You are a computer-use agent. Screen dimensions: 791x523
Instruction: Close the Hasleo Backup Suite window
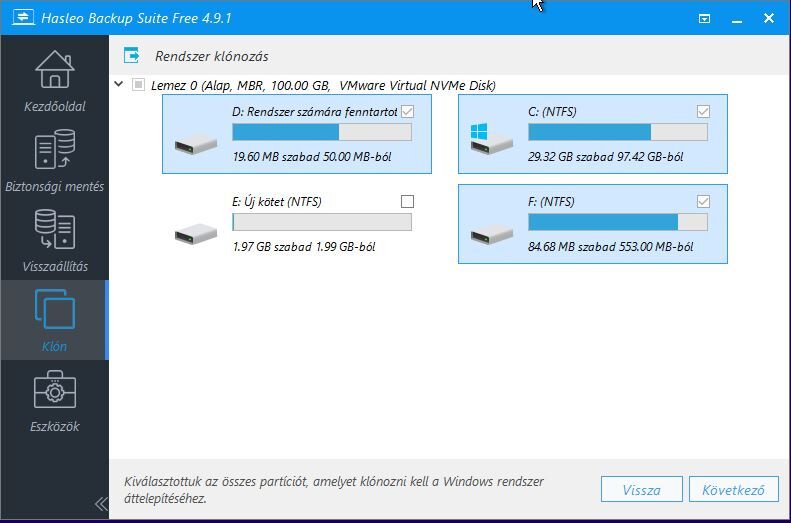(768, 19)
